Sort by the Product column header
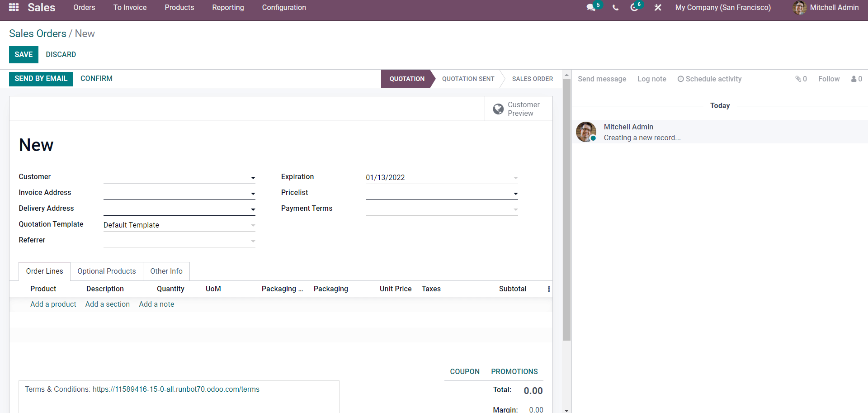Image resolution: width=868 pixels, height=413 pixels. pos(43,289)
